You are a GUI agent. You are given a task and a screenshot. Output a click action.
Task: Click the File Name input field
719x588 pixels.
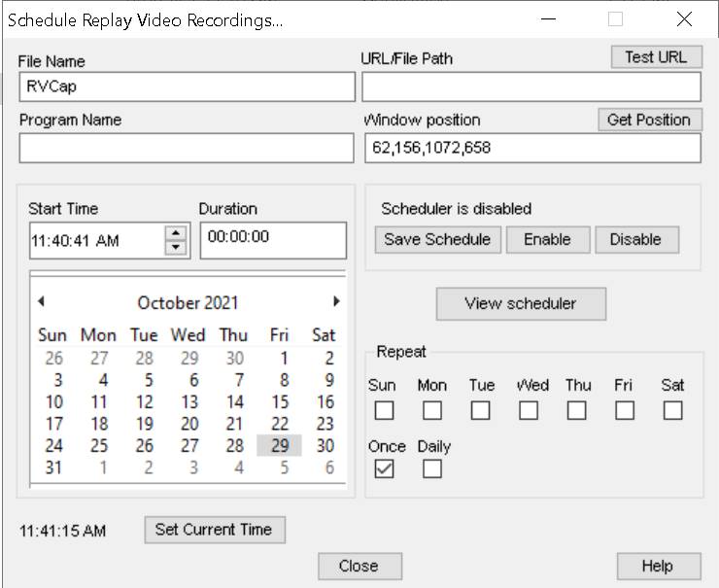coord(187,86)
